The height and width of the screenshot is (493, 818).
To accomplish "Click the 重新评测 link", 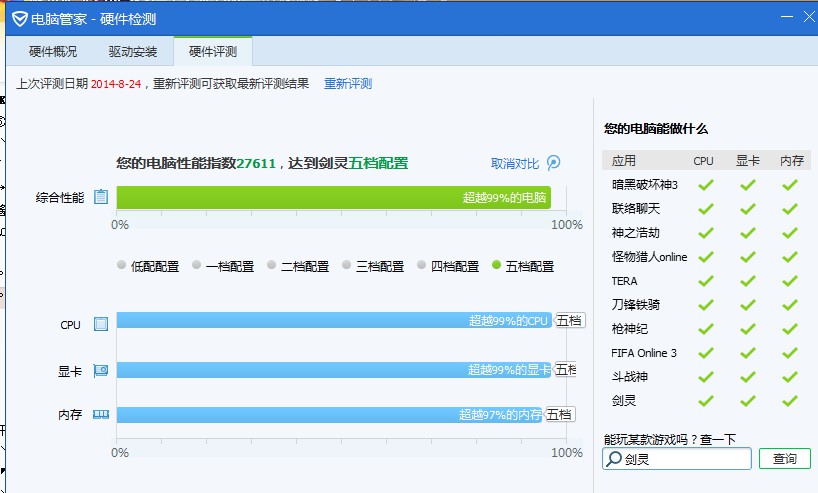I will pos(348,83).
